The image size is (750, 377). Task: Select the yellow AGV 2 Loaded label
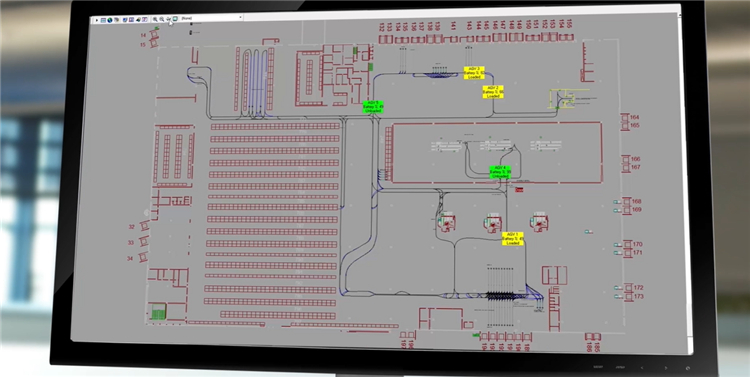pos(493,92)
